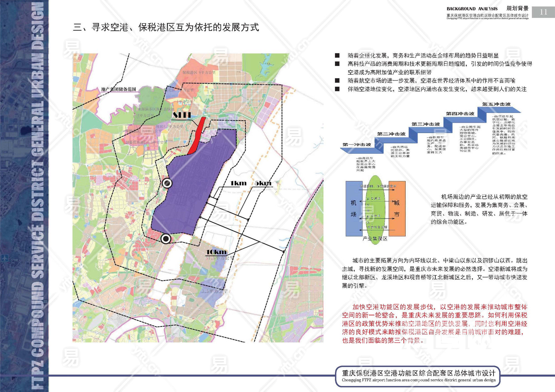Screen dimensions: 555x392
Task: Click the page number 11 box
Action: [543, 12]
